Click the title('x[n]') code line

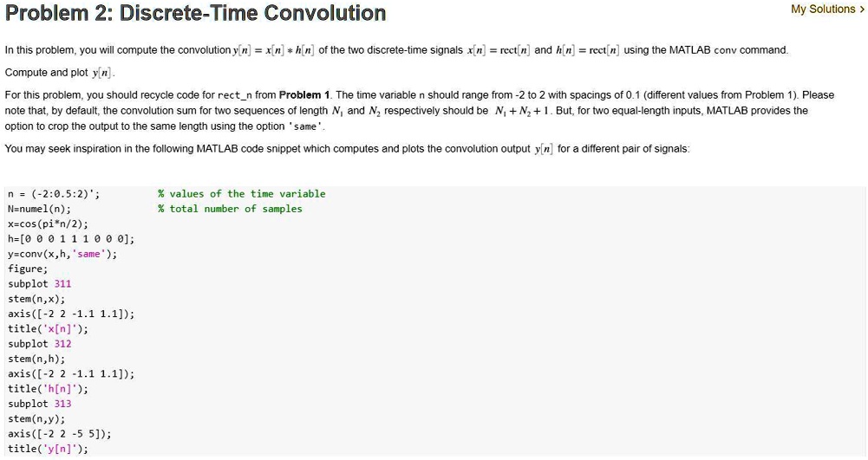(49, 329)
